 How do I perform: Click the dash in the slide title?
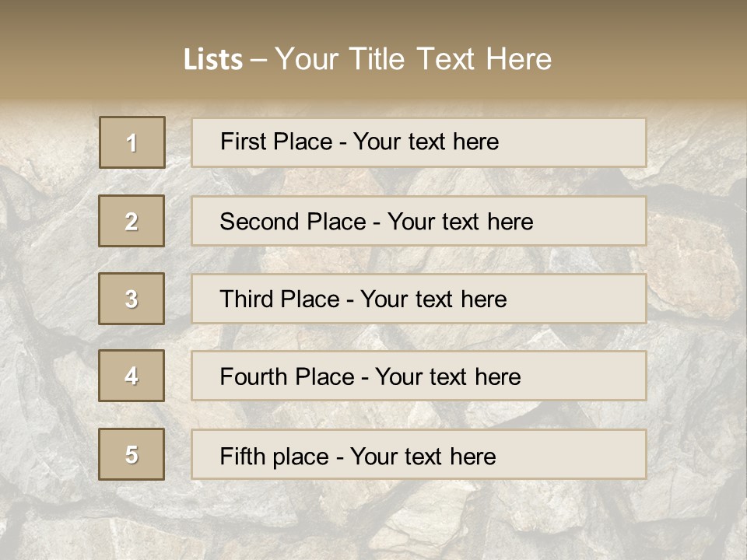click(x=258, y=60)
